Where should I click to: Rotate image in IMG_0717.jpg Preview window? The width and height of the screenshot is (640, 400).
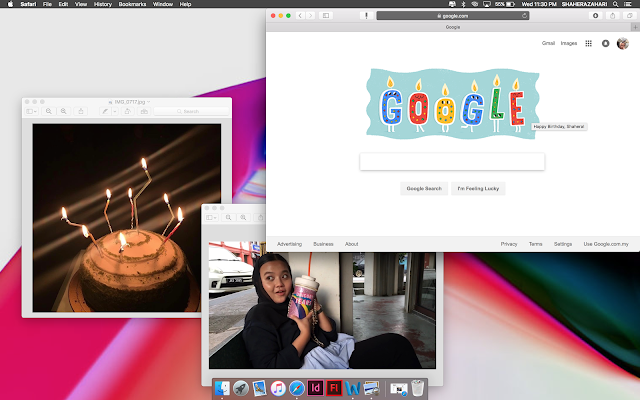(x=127, y=111)
